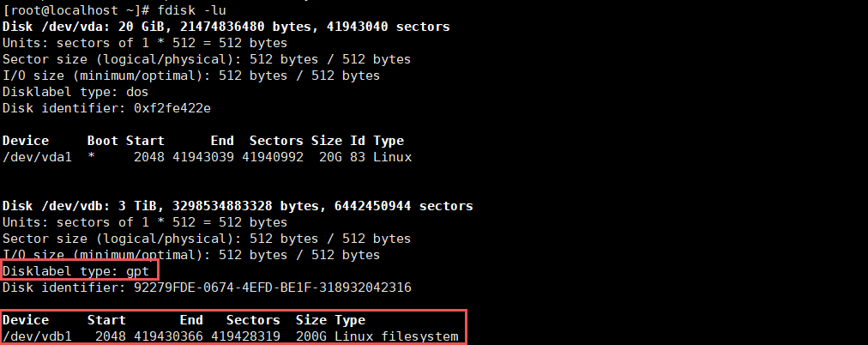Click the 6442450944 sectors text
Image resolution: width=868 pixels, height=345 pixels.
(x=404, y=206)
